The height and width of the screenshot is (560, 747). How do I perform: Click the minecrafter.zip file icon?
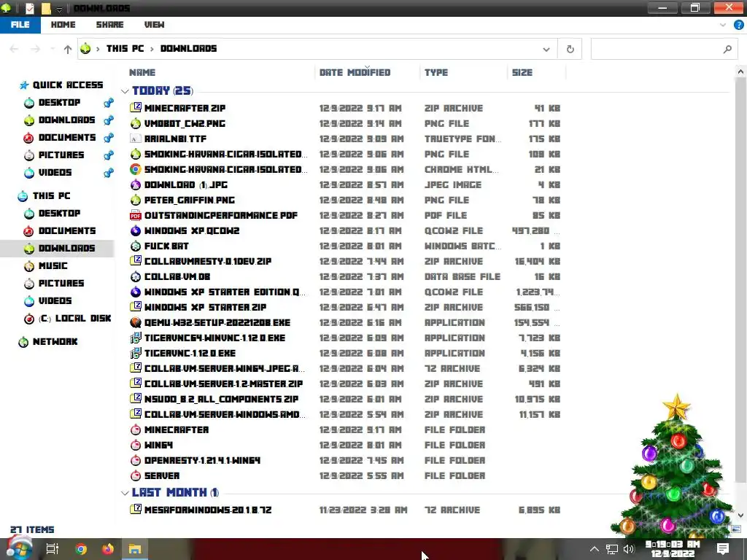pos(136,108)
